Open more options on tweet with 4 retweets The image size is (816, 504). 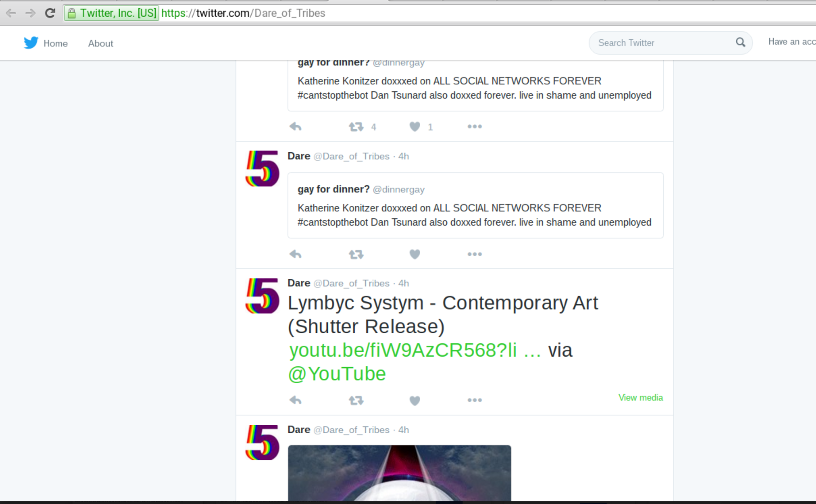[x=475, y=127]
